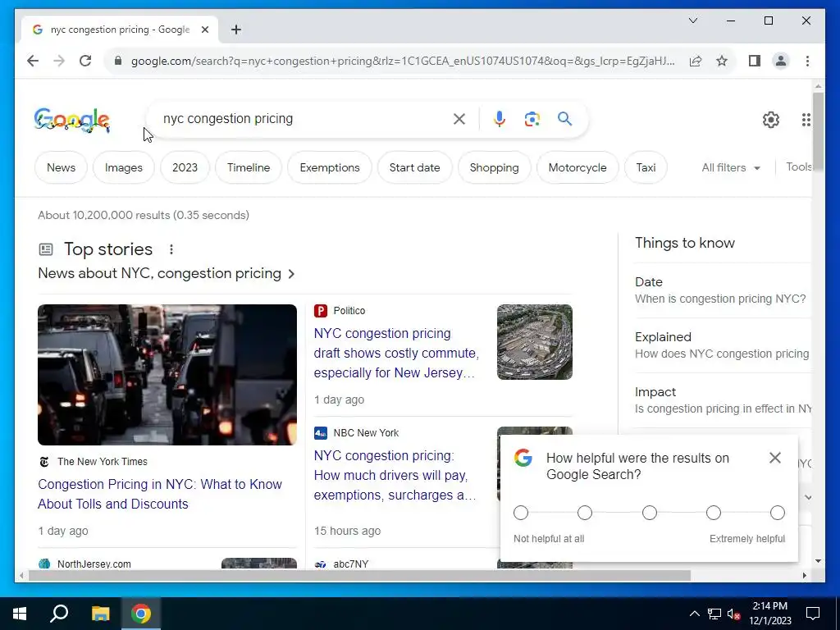Image resolution: width=840 pixels, height=630 pixels.
Task: Clear the search box with X icon
Action: 459,119
